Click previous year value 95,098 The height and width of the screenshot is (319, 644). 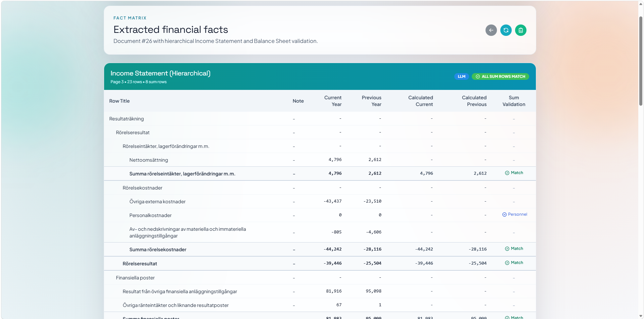point(373,291)
